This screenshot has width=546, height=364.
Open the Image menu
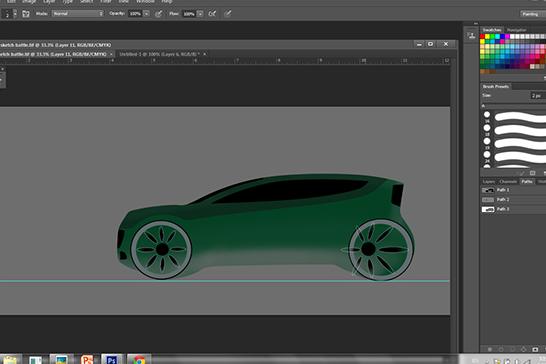pyautogui.click(x=29, y=1)
